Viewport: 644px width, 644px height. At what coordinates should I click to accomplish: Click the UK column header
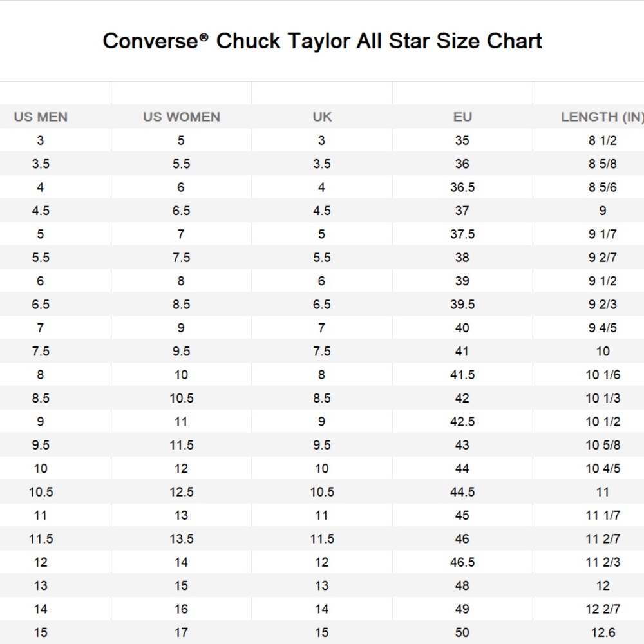pyautogui.click(x=322, y=117)
